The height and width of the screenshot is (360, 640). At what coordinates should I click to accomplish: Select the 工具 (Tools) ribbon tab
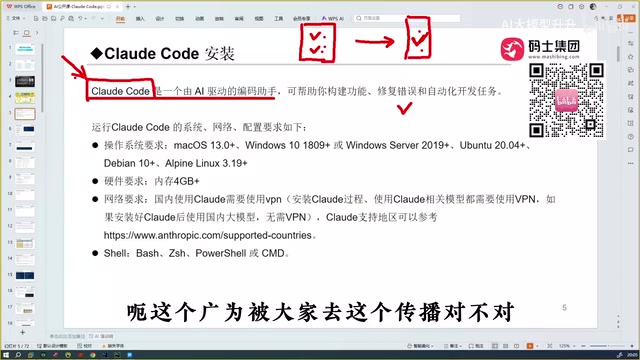[x=279, y=19]
